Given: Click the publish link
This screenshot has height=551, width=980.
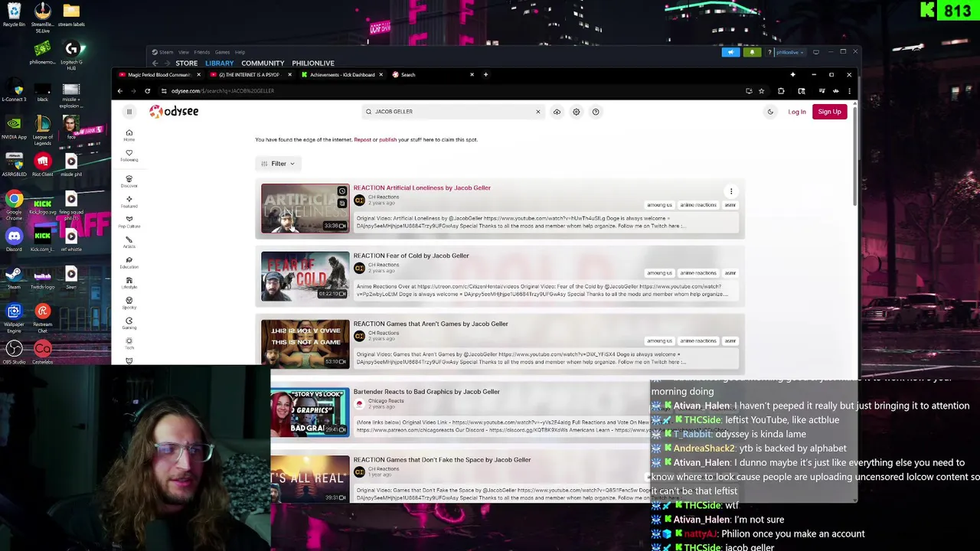Looking at the screenshot, I should [387, 139].
